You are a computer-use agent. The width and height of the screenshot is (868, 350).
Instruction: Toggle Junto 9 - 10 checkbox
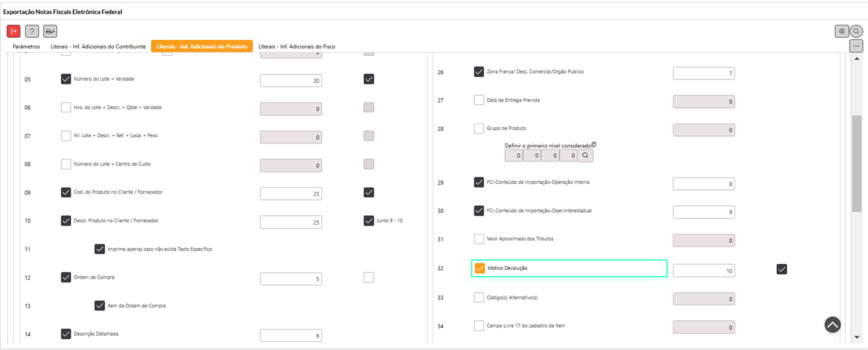(369, 220)
